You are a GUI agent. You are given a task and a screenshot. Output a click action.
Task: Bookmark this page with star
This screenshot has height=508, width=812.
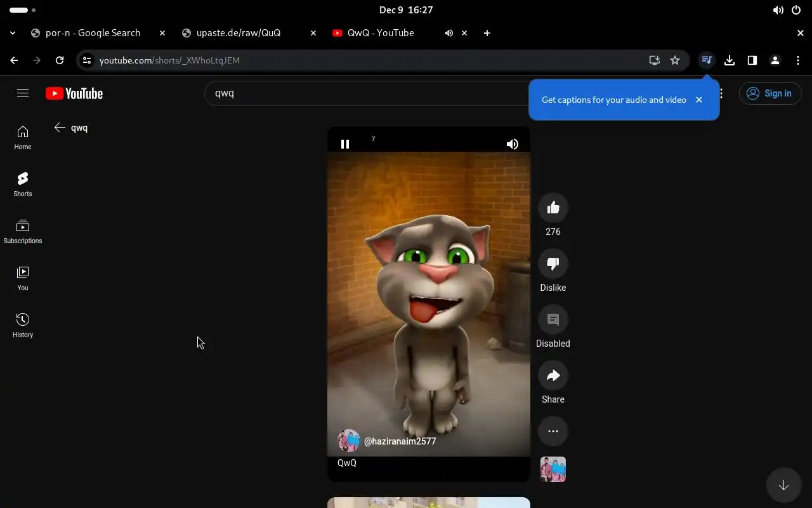pos(675,60)
